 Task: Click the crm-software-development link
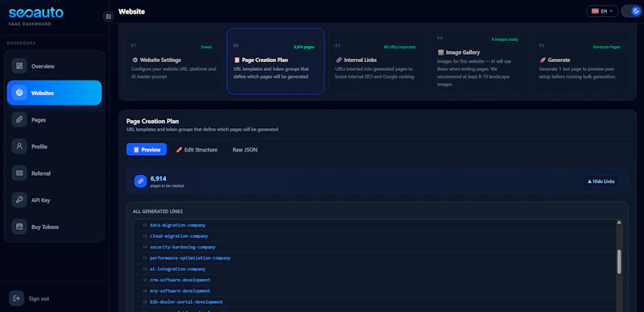pyautogui.click(x=180, y=280)
